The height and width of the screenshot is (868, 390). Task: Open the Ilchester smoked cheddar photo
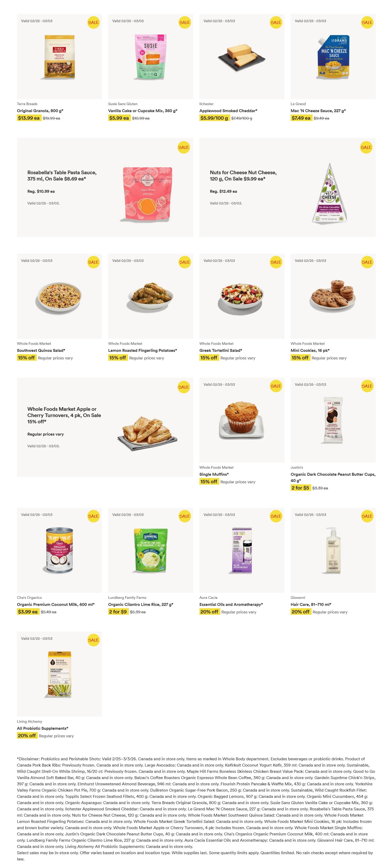[241, 57]
